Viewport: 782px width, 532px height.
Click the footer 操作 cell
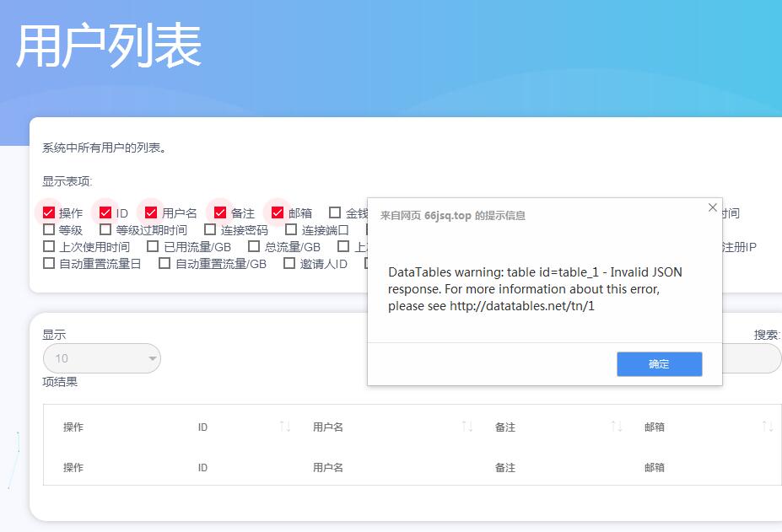tap(73, 467)
